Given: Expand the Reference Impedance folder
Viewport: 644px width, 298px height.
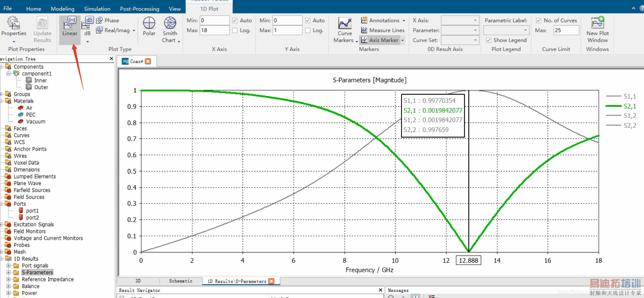Looking at the screenshot, I should pyautogui.click(x=8, y=279).
